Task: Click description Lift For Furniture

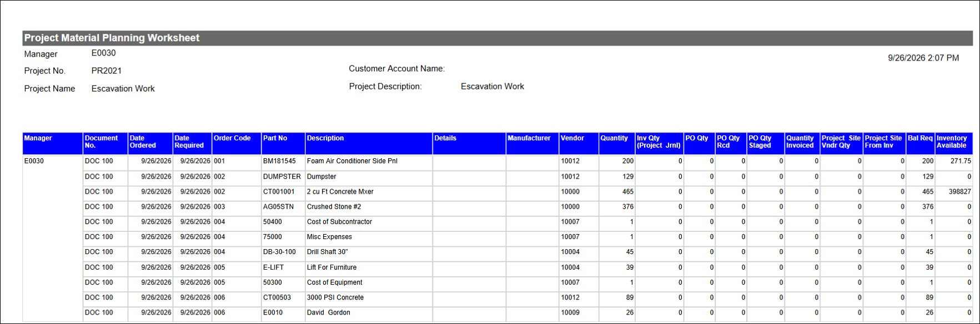Action: (331, 267)
